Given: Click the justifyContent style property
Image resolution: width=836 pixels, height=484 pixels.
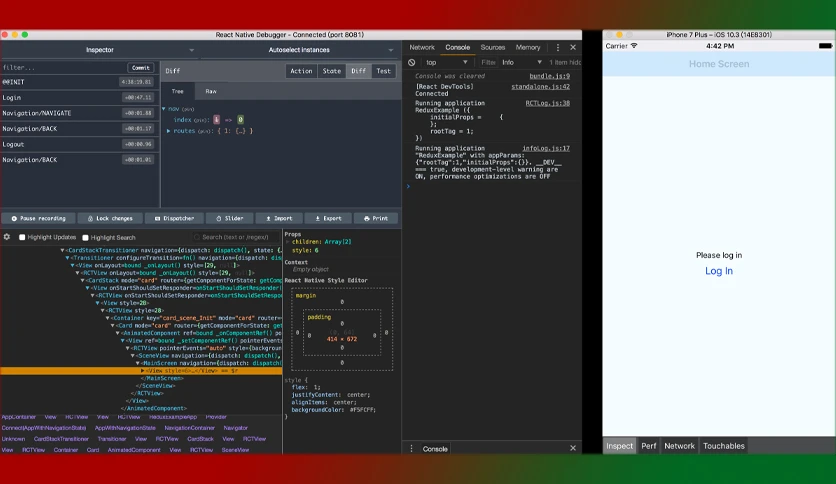Looking at the screenshot, I should tap(315, 395).
